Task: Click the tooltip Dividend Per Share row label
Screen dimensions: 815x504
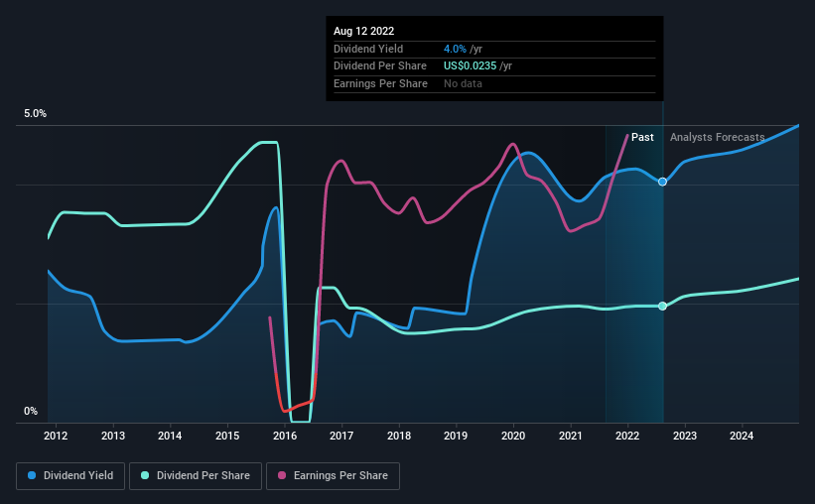Action: click(380, 66)
